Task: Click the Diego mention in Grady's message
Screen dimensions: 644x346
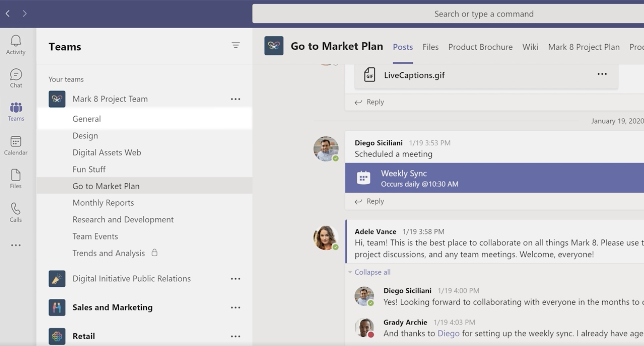Action: coord(448,334)
